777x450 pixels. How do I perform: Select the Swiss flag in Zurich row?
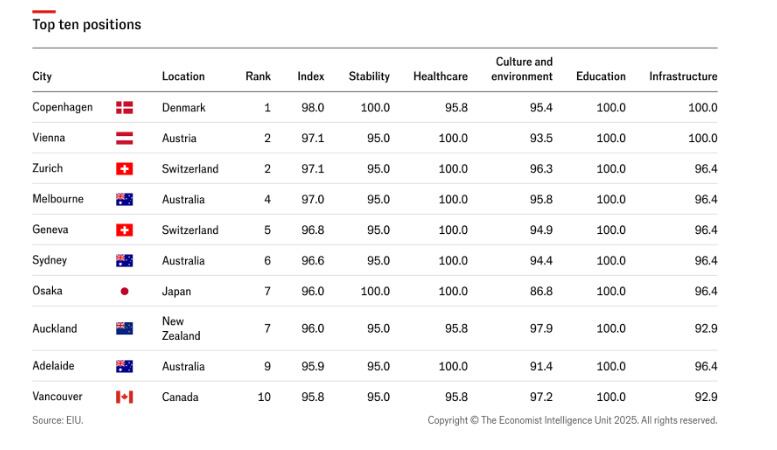point(124,169)
